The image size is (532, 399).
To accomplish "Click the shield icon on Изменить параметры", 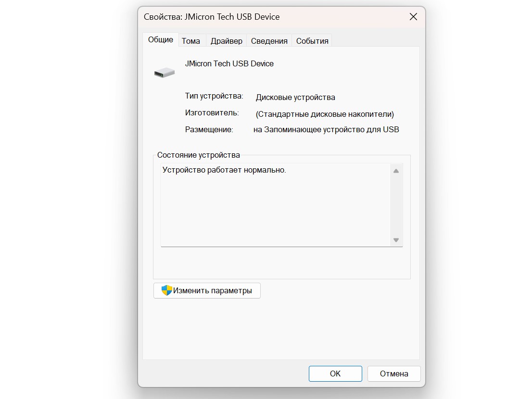I will pyautogui.click(x=166, y=290).
